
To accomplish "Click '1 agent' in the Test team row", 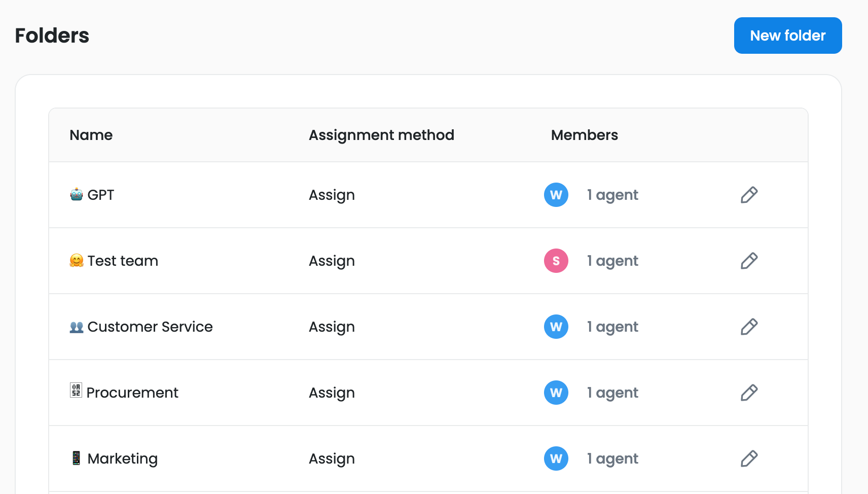I will pos(612,261).
